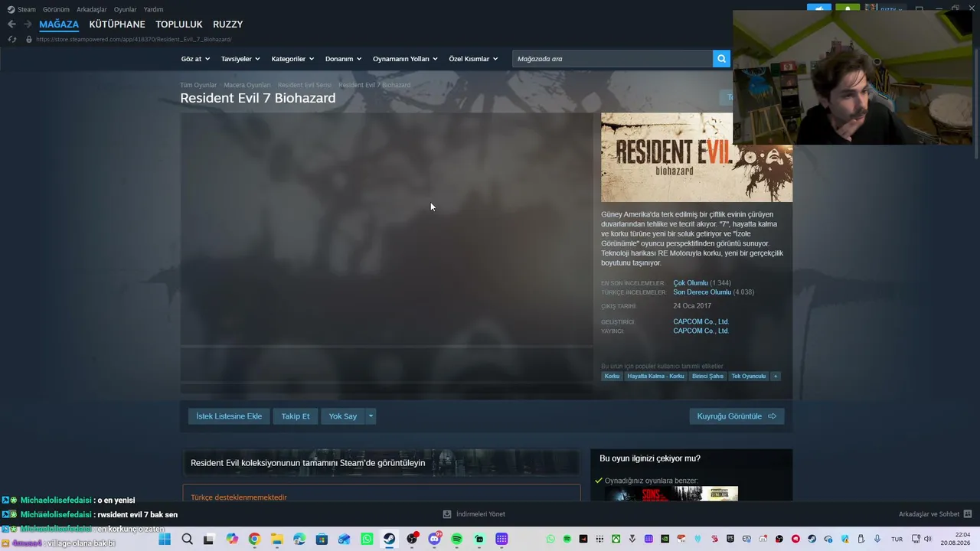Switch to the TOPLULUK tab
The width and height of the screenshot is (980, 551).
(x=179, y=24)
